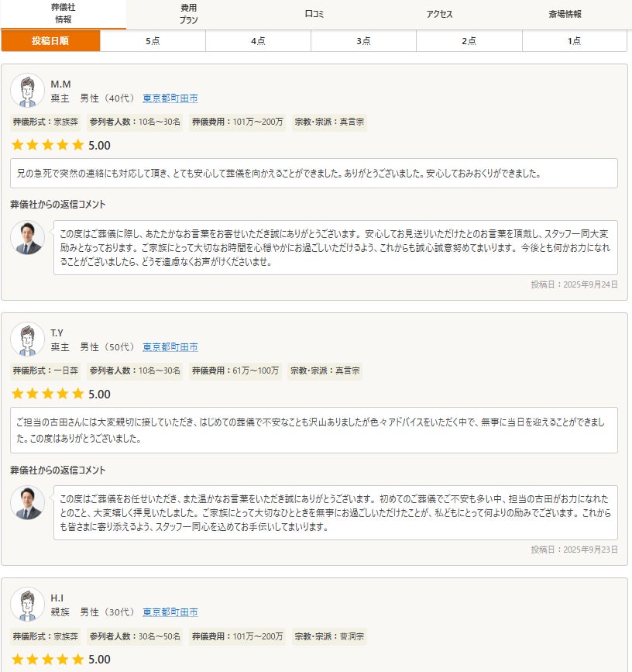
Task: Switch to the 費用プラン tab
Action: click(x=188, y=14)
